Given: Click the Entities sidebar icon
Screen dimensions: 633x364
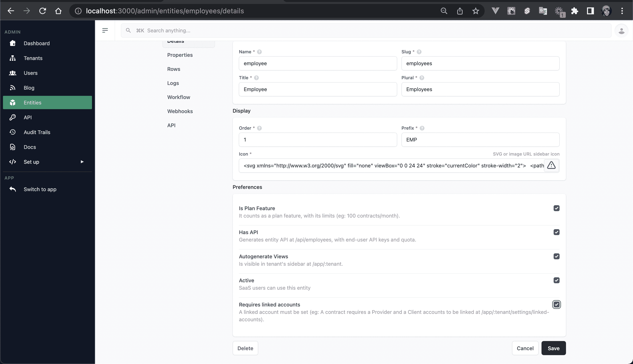Looking at the screenshot, I should pos(13,102).
